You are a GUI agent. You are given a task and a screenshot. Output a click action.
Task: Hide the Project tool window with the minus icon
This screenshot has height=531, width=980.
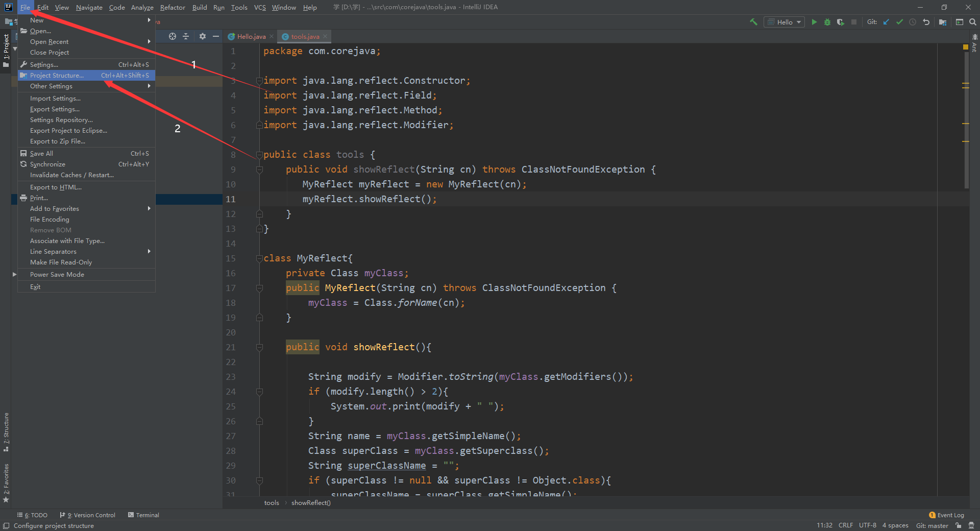[x=216, y=36]
